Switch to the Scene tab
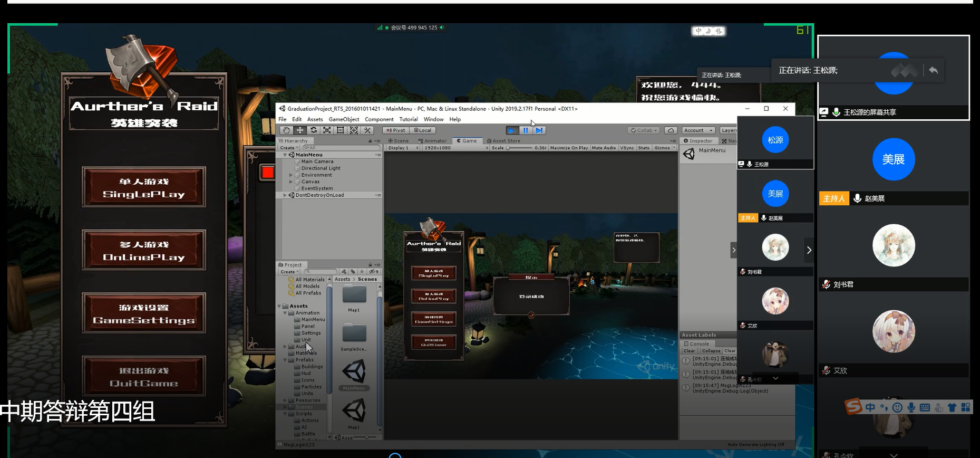This screenshot has width=980, height=458. pos(399,141)
